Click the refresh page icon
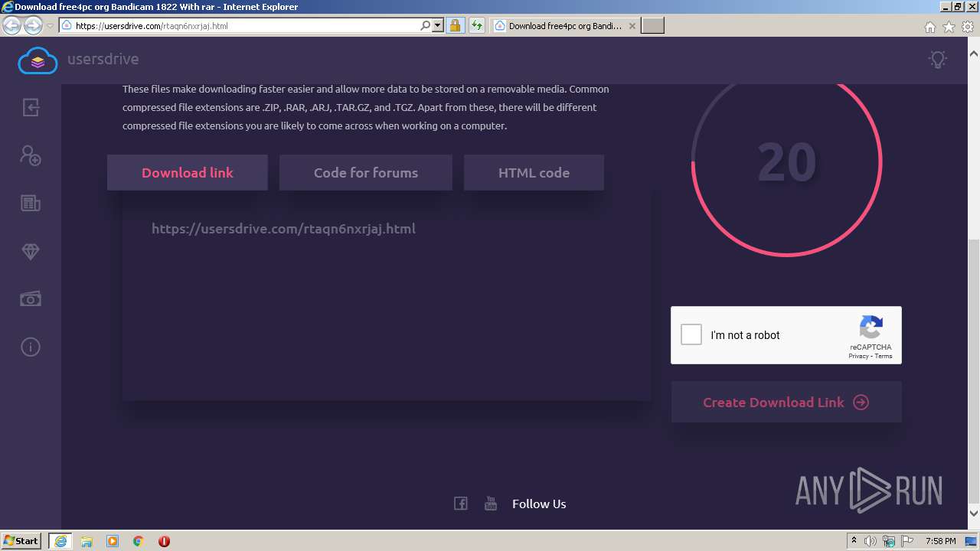 [477, 25]
